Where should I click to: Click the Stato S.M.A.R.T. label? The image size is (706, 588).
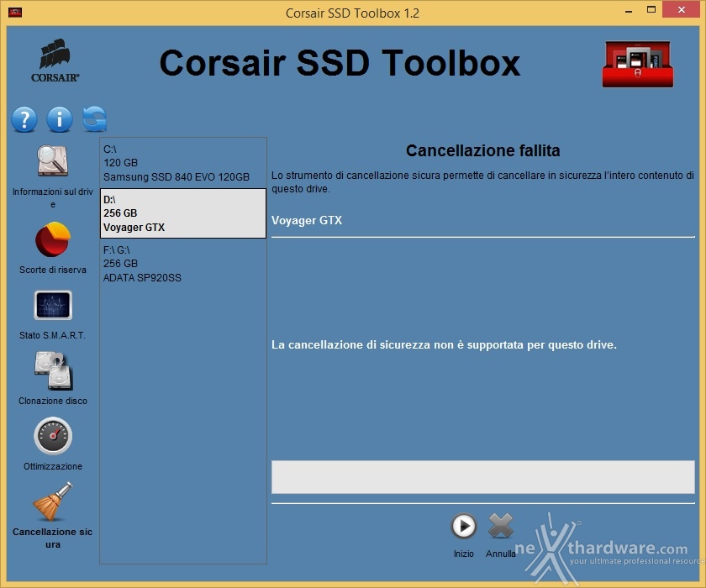52,335
